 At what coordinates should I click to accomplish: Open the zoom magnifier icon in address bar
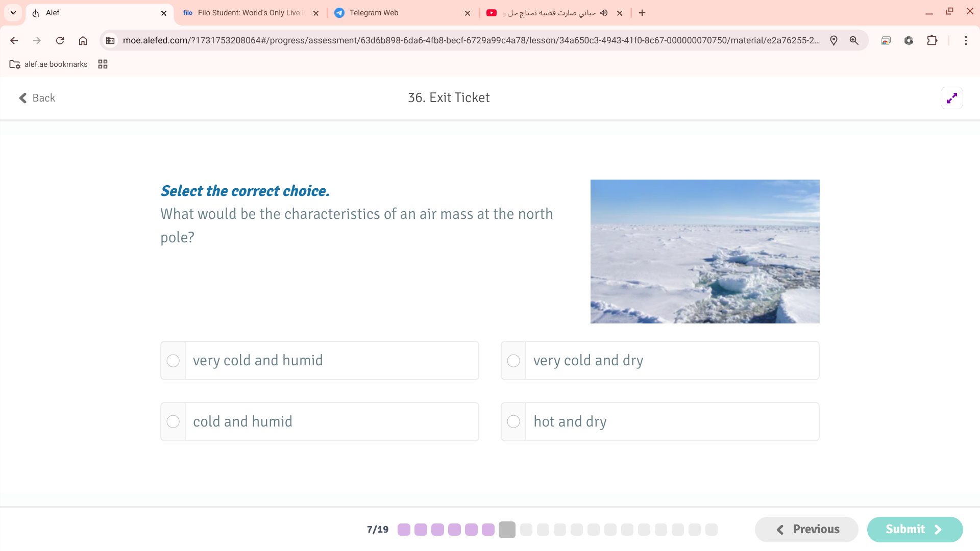854,40
